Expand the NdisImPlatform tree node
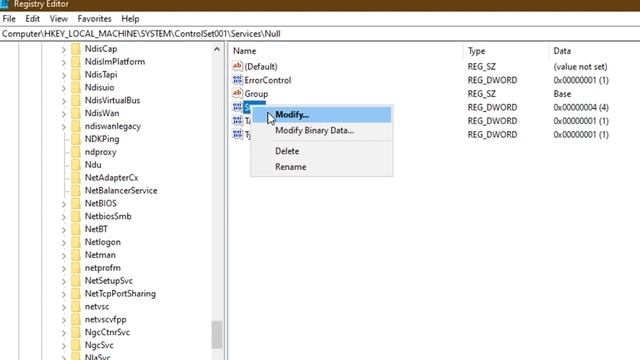The height and width of the screenshot is (360, 640). (x=64, y=62)
